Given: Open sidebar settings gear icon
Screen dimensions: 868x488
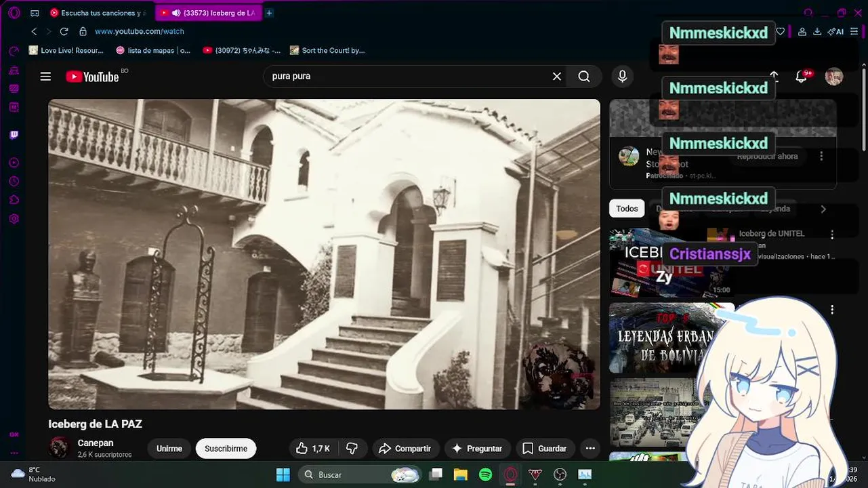Looking at the screenshot, I should pos(14,219).
